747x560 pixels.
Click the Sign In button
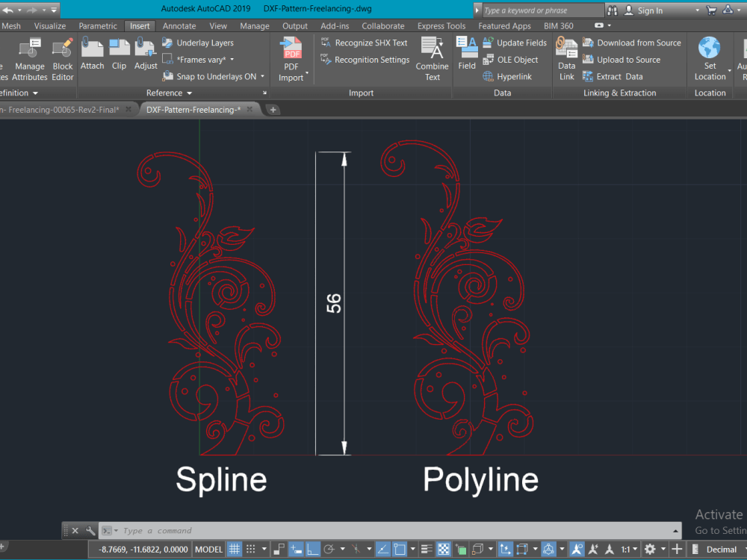651,10
